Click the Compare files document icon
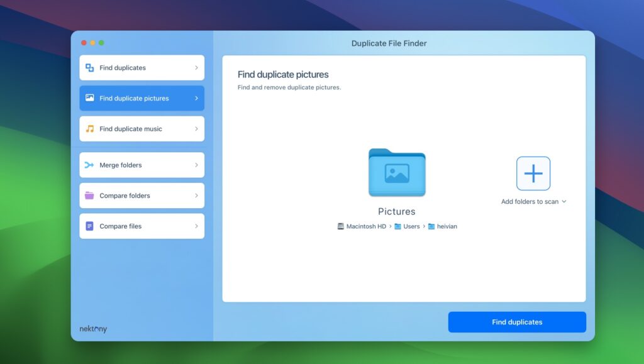Viewport: 644px width, 364px height. click(90, 226)
